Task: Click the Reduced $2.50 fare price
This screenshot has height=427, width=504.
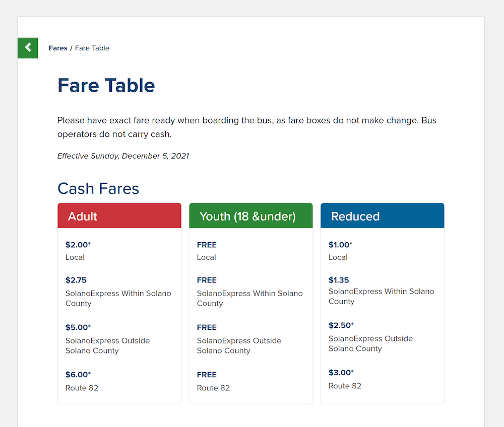Action: (341, 325)
